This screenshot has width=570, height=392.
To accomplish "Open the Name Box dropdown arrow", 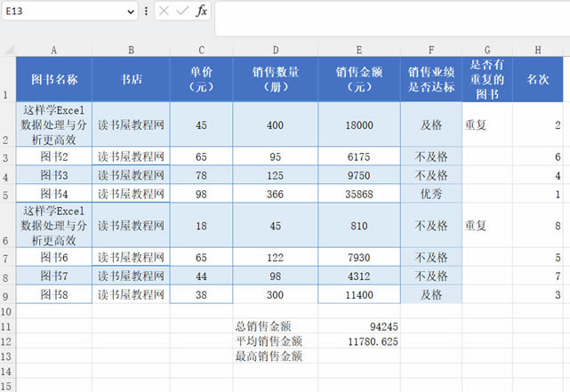I will click(x=131, y=11).
